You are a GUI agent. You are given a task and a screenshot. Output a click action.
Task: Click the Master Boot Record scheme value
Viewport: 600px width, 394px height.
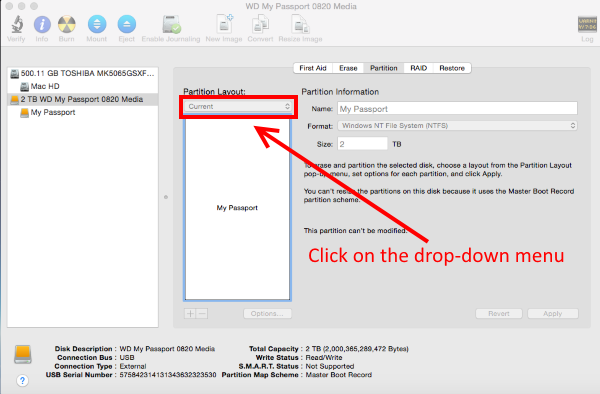click(338, 375)
